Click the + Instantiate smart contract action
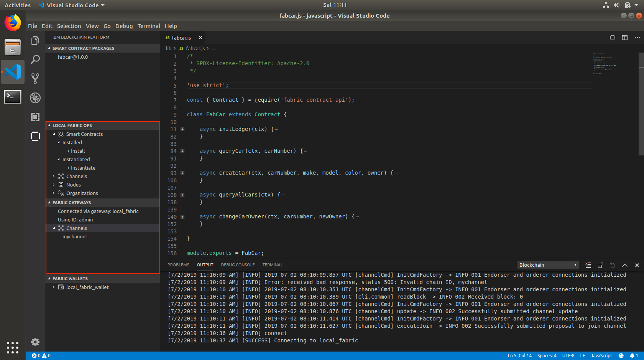The image size is (644, 360). 81,168
